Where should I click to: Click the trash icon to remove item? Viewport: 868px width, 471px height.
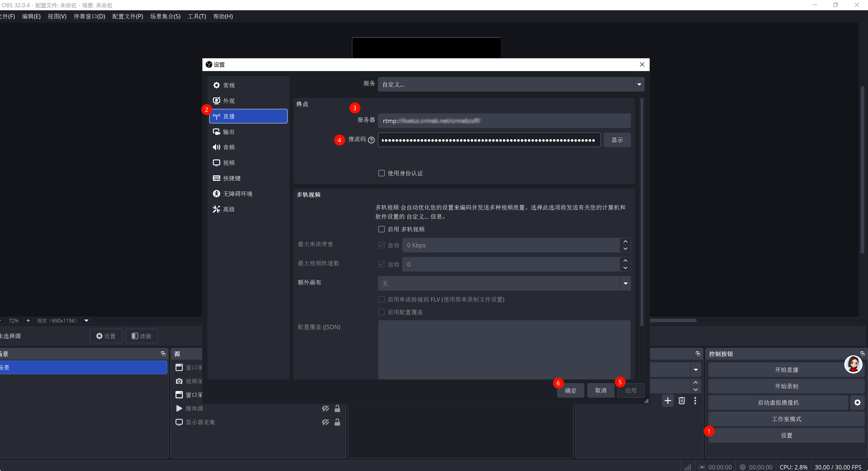pos(681,401)
